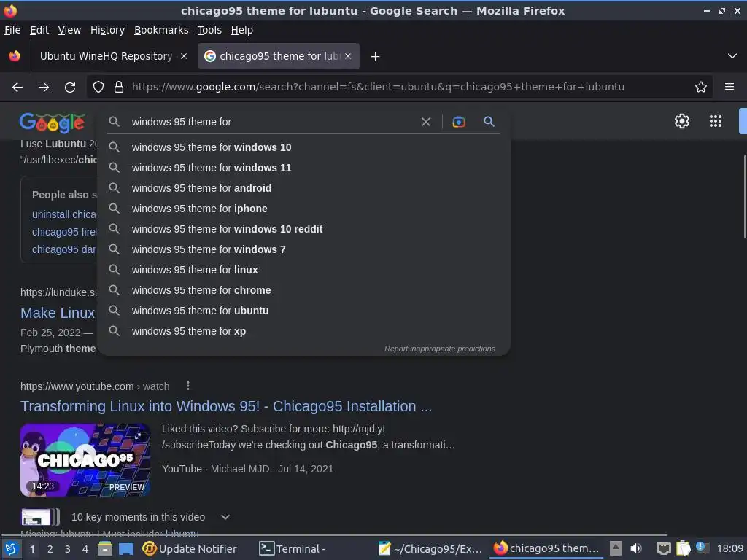
Task: Click the Google logo
Action: coord(53,122)
